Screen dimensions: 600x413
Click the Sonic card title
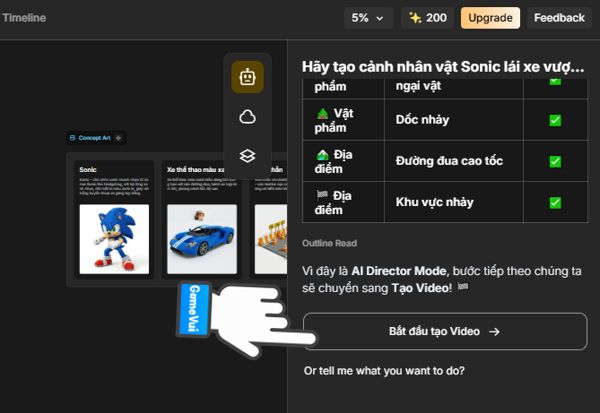(x=88, y=170)
